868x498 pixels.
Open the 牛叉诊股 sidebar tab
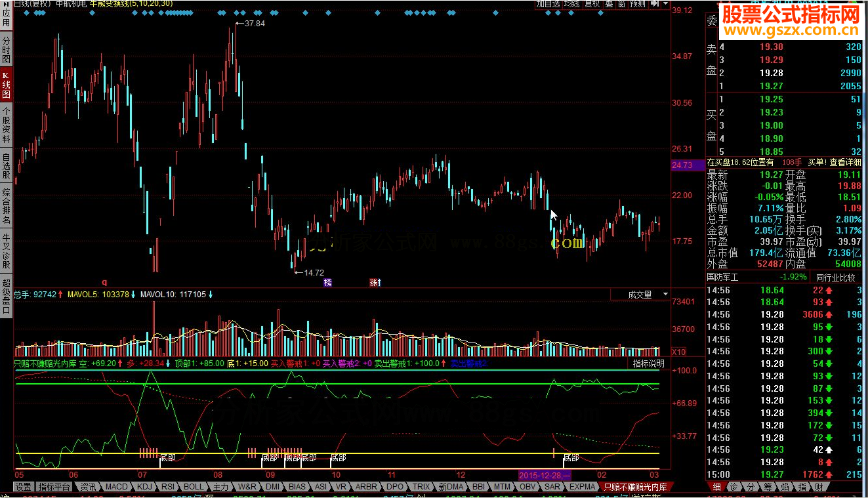point(6,251)
